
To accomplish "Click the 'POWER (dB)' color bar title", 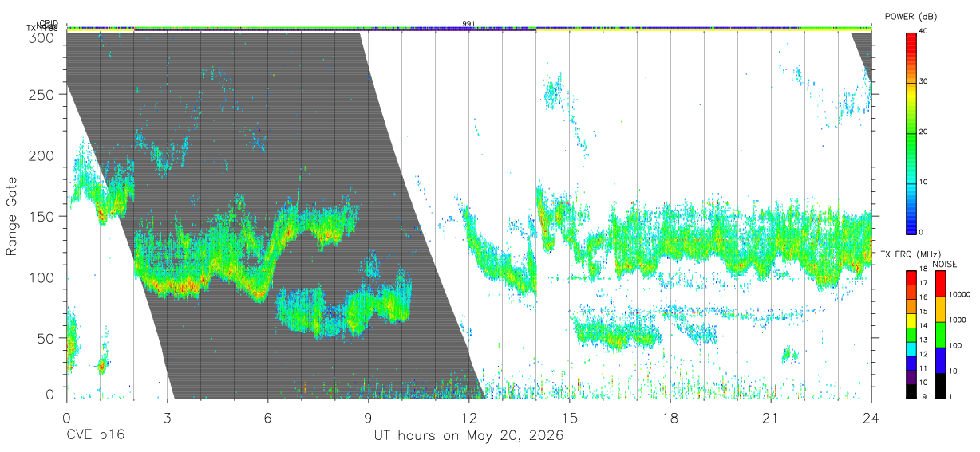I will tap(911, 16).
